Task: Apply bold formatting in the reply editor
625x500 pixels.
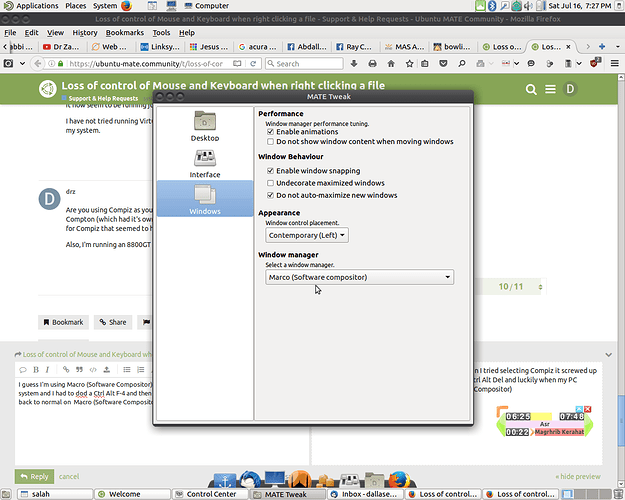Action: click(36, 370)
